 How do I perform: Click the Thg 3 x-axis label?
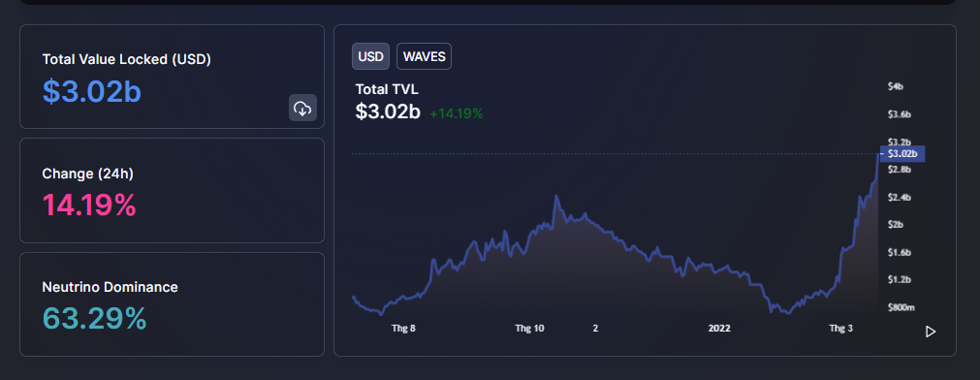coord(840,328)
